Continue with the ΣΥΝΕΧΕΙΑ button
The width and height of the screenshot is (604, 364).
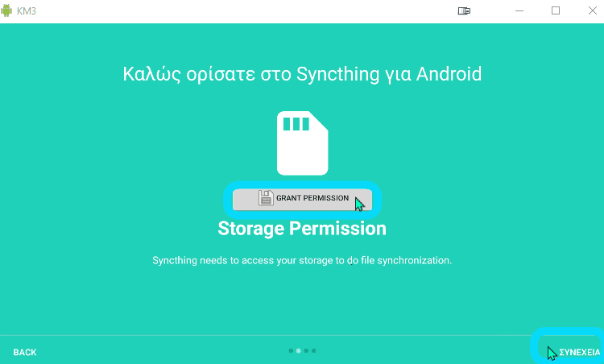579,352
